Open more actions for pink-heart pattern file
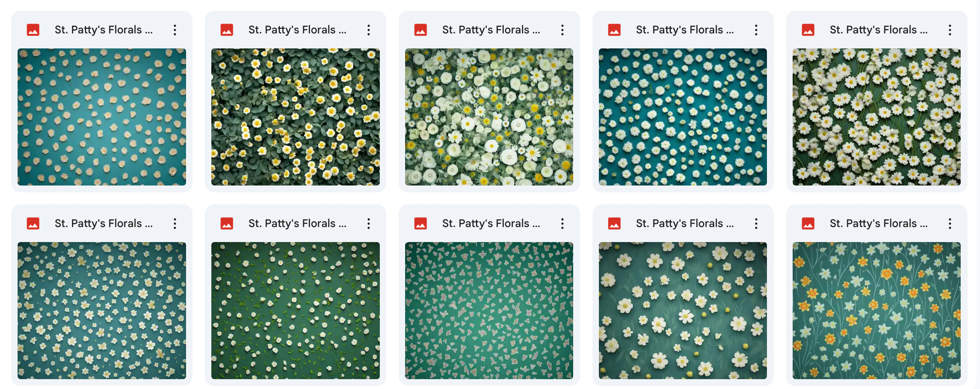 point(562,224)
